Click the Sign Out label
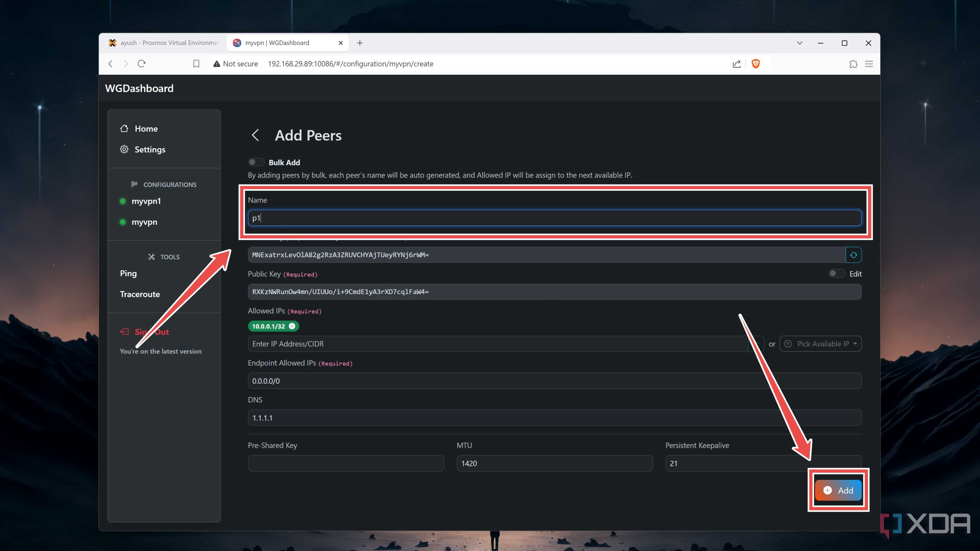 click(152, 332)
